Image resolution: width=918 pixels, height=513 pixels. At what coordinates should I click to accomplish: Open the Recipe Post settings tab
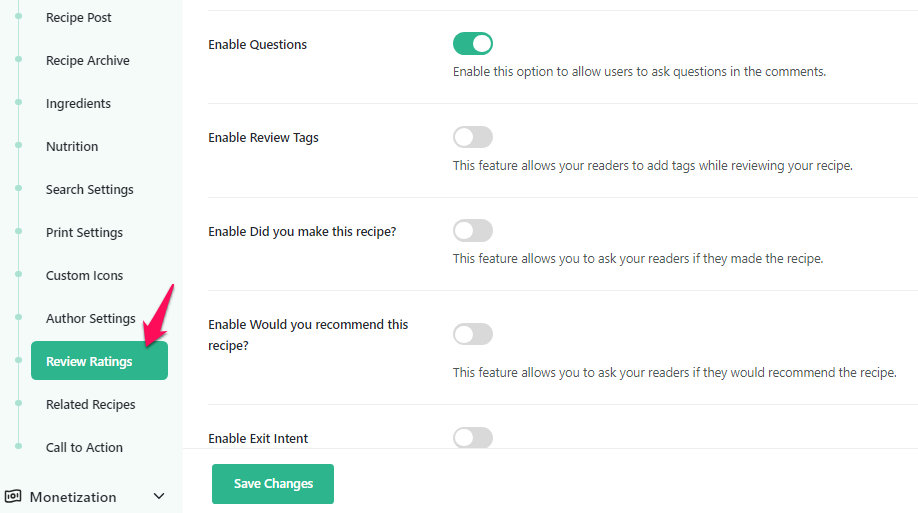coord(79,18)
